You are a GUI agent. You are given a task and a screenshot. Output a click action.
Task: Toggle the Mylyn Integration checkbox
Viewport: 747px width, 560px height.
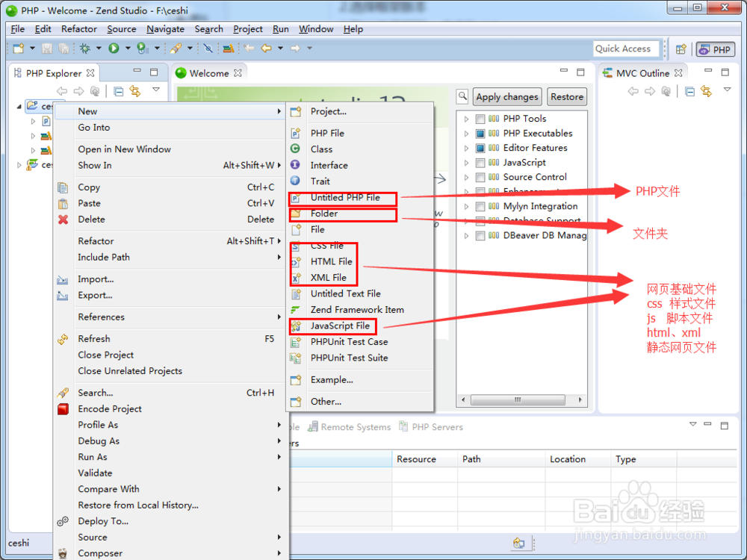[x=480, y=207]
